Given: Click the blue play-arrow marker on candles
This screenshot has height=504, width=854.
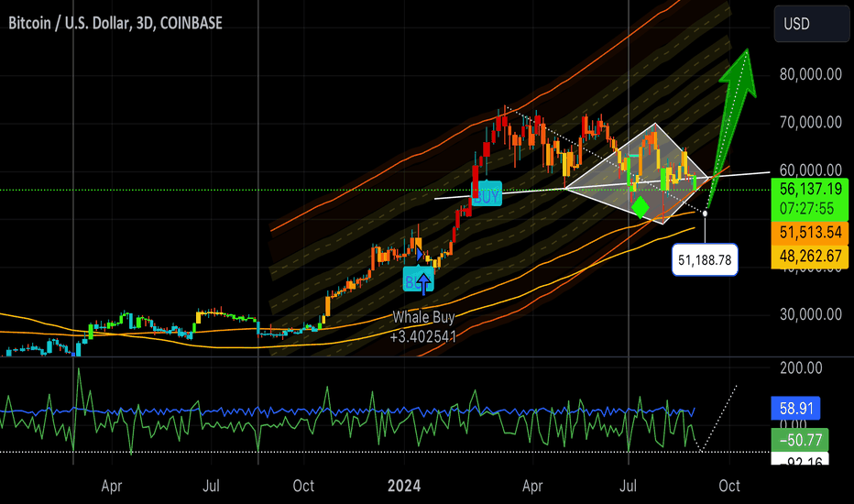Looking at the screenshot, I should [x=420, y=254].
